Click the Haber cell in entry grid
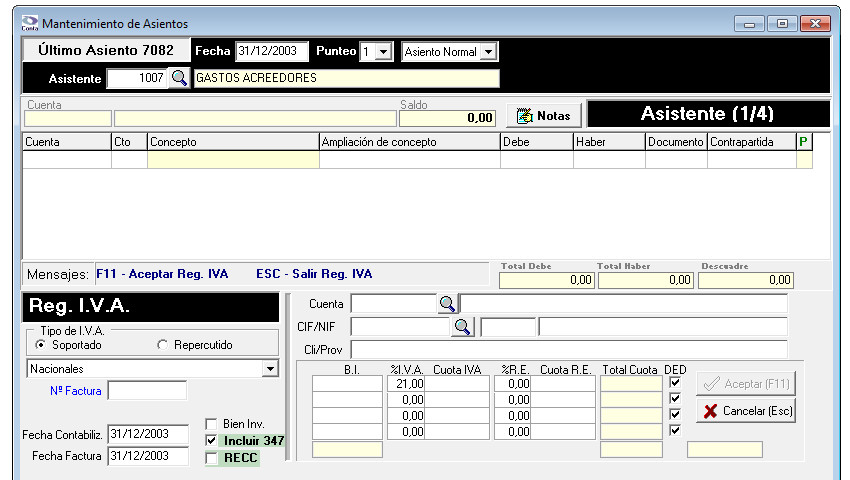Viewport: 850px width, 480px height. (x=609, y=159)
